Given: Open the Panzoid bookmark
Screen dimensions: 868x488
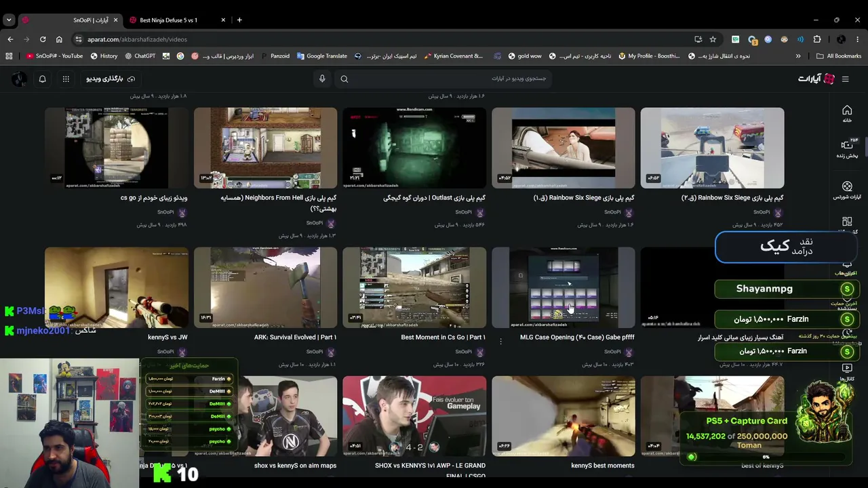Looking at the screenshot, I should point(275,56).
